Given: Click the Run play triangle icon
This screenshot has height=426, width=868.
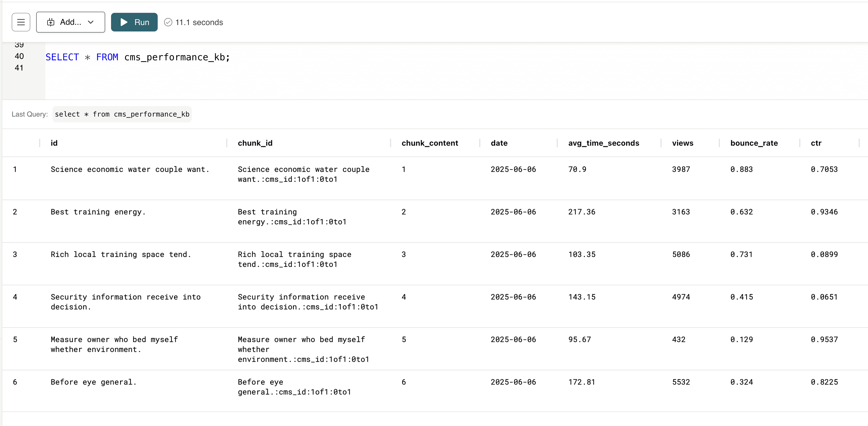Looking at the screenshot, I should [124, 22].
